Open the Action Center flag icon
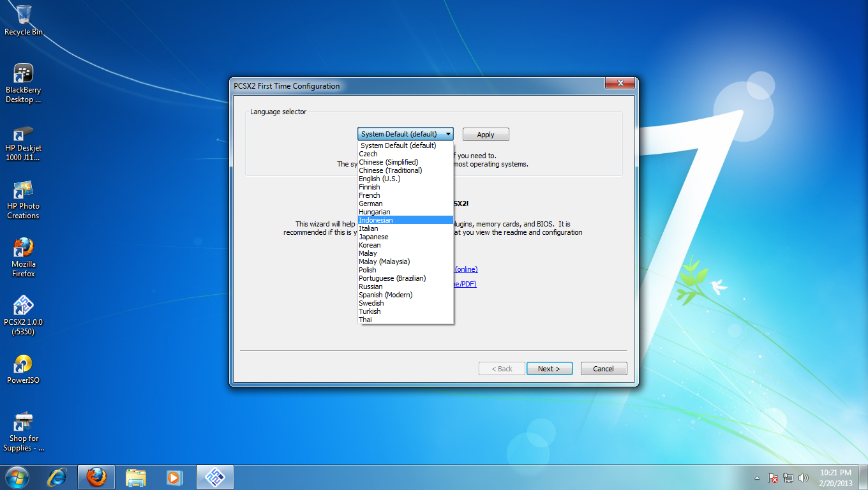The height and width of the screenshot is (490, 868). coord(772,478)
